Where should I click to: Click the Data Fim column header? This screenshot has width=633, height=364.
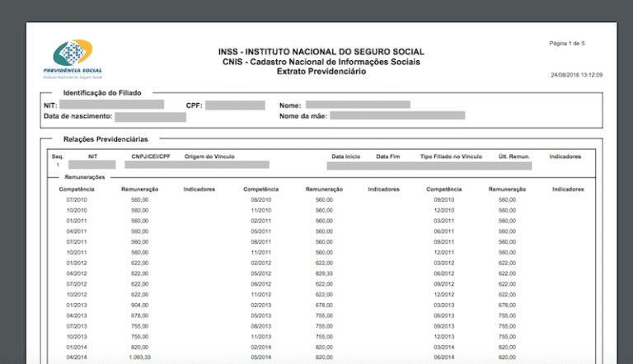coord(387,156)
